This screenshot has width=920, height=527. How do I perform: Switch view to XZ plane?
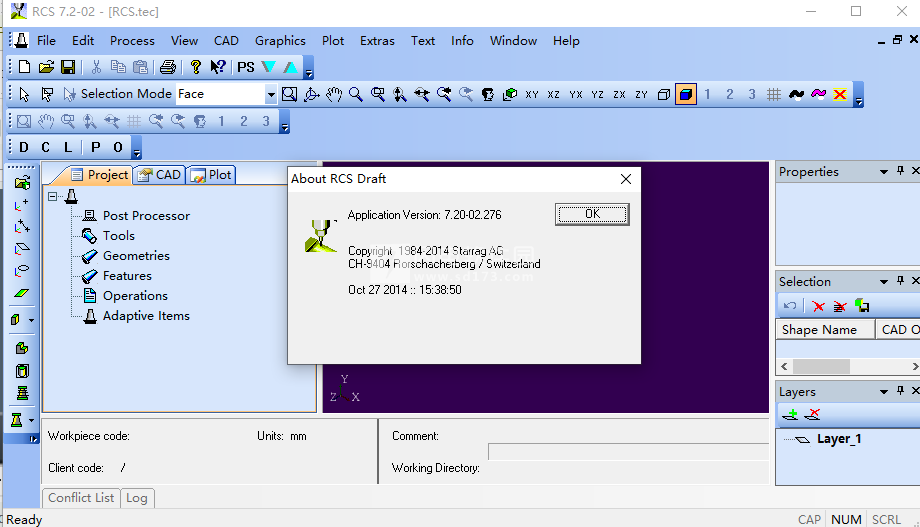[553, 94]
